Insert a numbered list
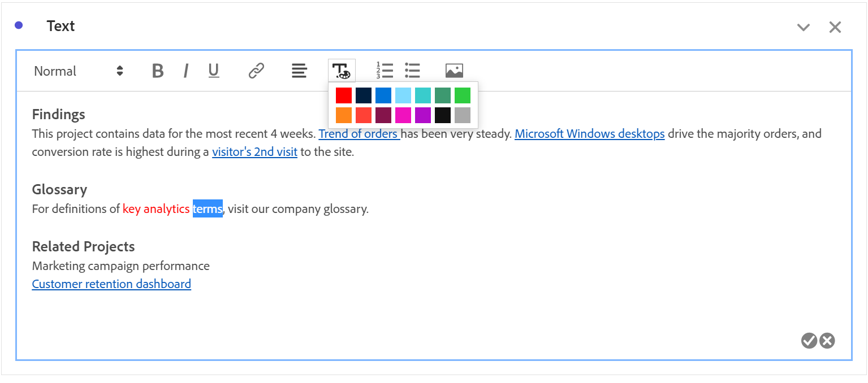This screenshot has height=383, width=868. tap(385, 71)
